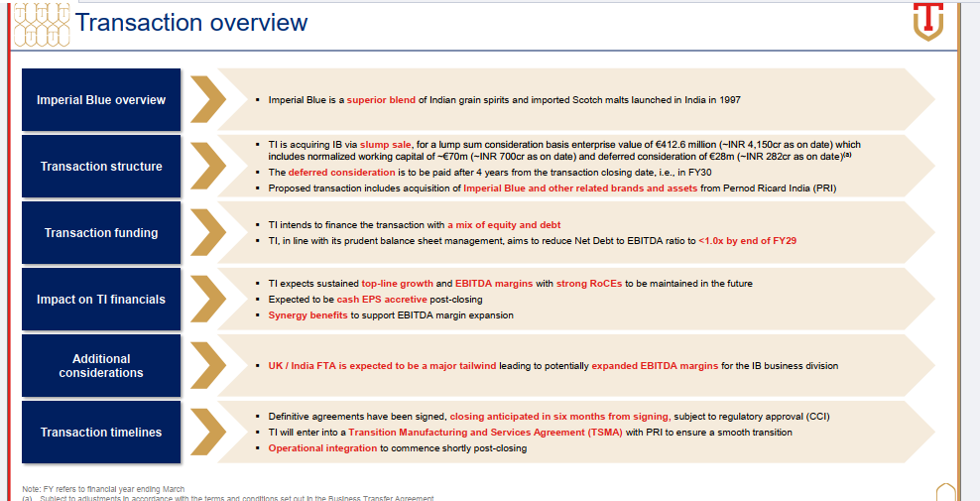Click the T shield logo in top-right corner
This screenshot has height=501, width=980.
927,22
